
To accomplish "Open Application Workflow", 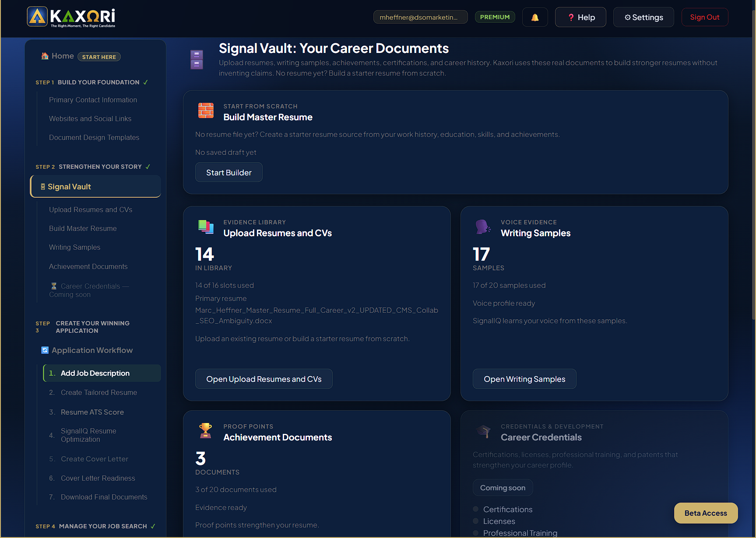I will point(92,350).
